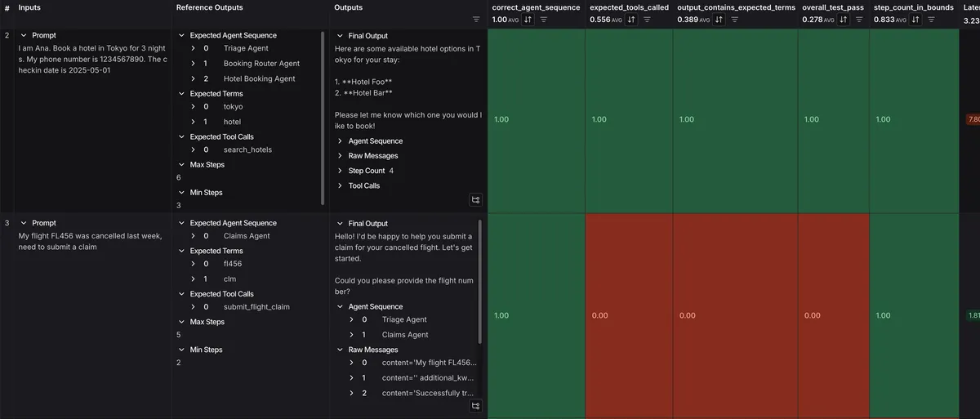Expand the tokyo expected term
Image resolution: width=980 pixels, height=419 pixels.
pos(194,107)
